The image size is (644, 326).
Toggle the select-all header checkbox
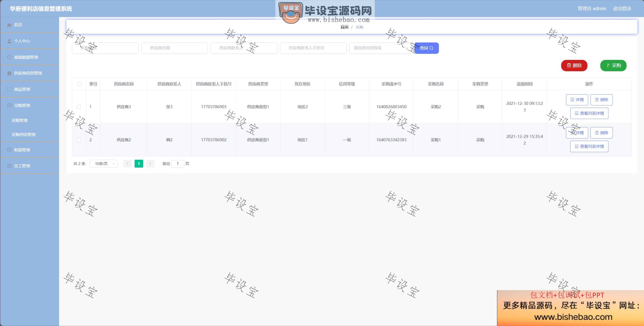[x=79, y=84]
